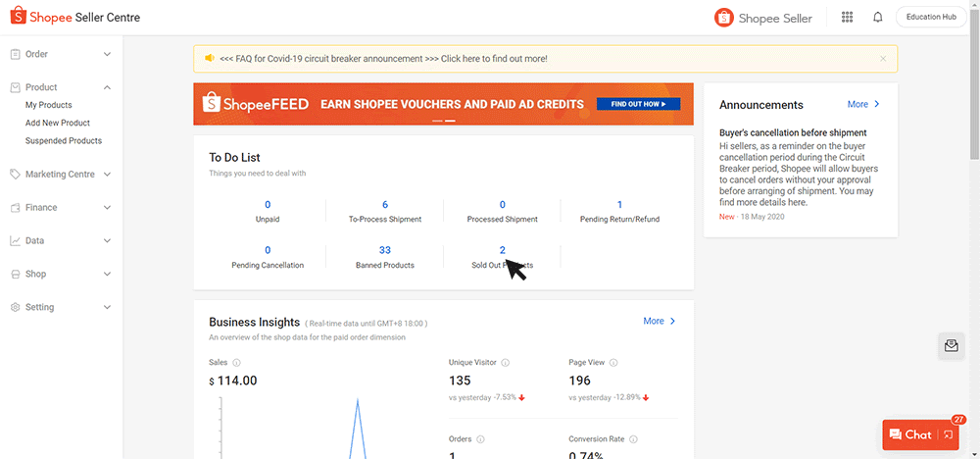Open More link in Announcements panel

(x=863, y=104)
